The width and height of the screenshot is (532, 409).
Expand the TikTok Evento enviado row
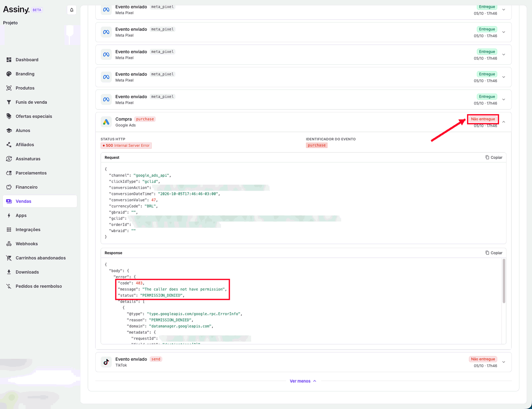click(504, 362)
